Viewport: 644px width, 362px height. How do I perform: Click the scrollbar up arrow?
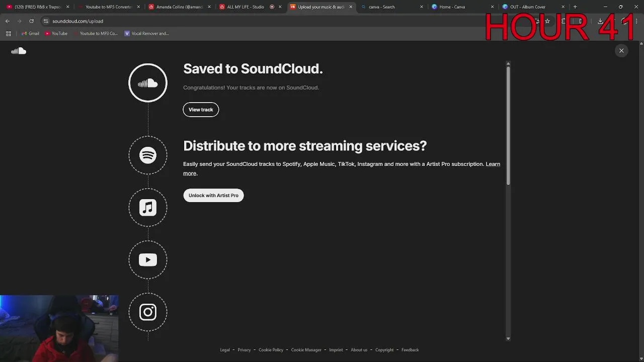click(508, 63)
